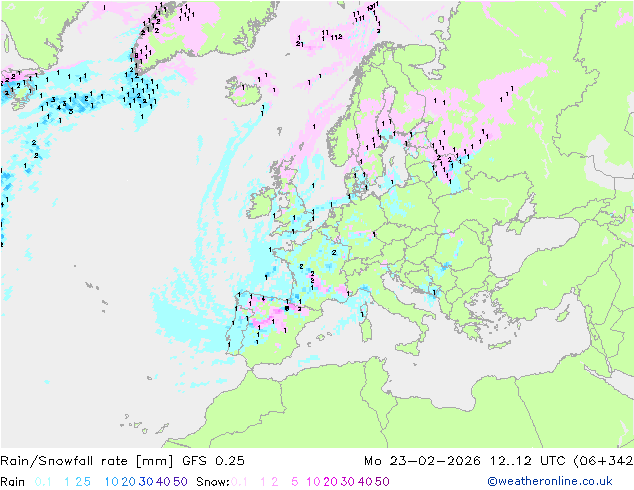Select the snow legend value 30
This screenshot has width=634, height=490.
pos(348,482)
